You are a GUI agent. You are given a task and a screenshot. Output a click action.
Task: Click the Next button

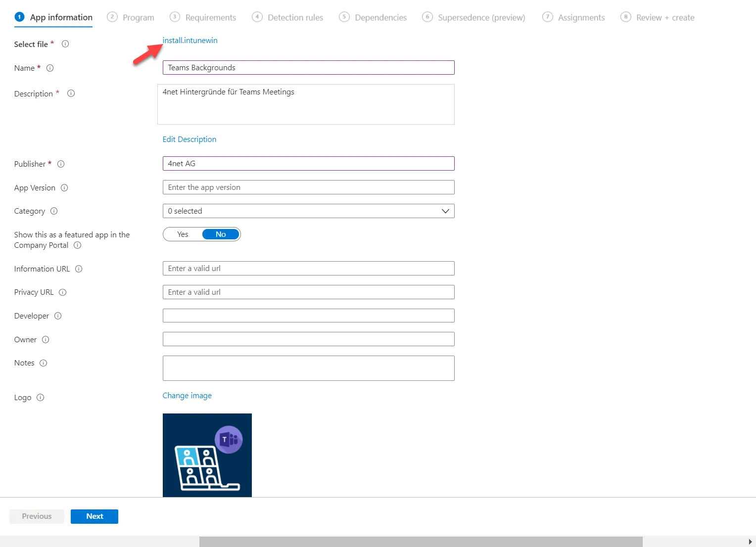94,516
